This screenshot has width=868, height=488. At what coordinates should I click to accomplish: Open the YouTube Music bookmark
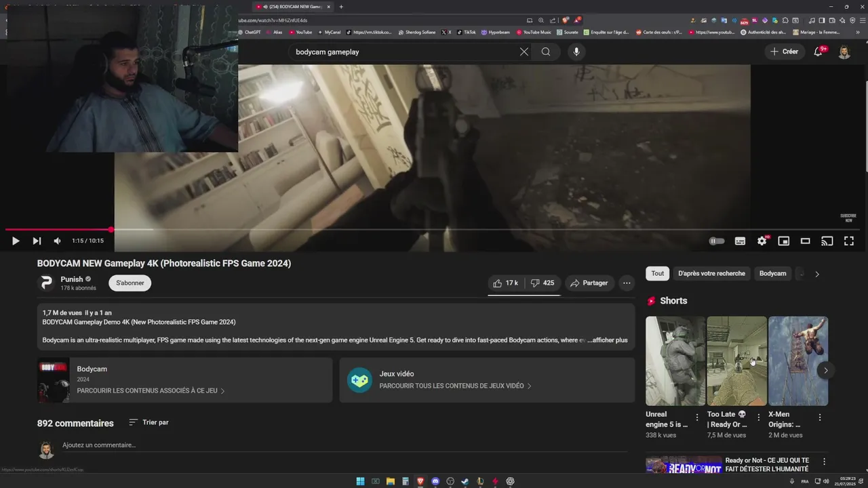pos(534,32)
